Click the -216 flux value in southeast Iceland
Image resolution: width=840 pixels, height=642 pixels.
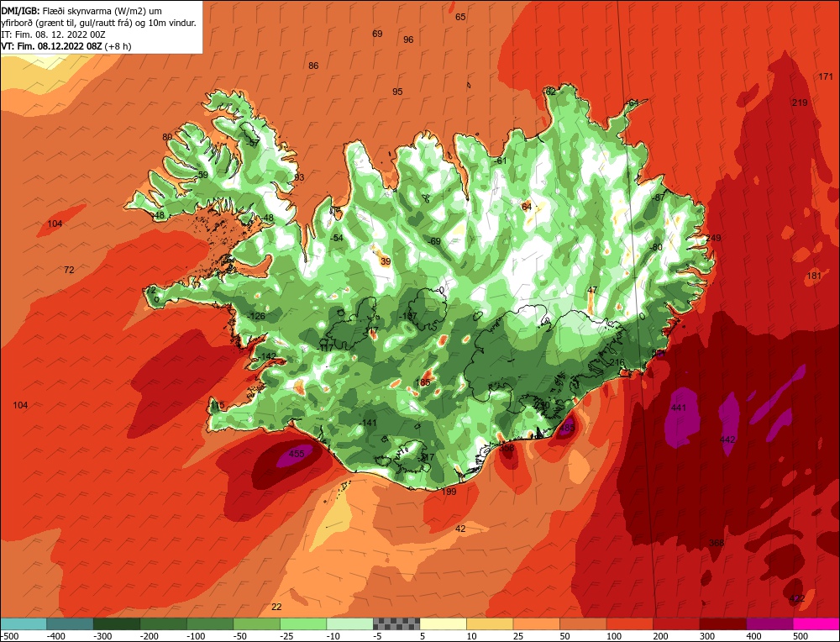[x=616, y=363]
